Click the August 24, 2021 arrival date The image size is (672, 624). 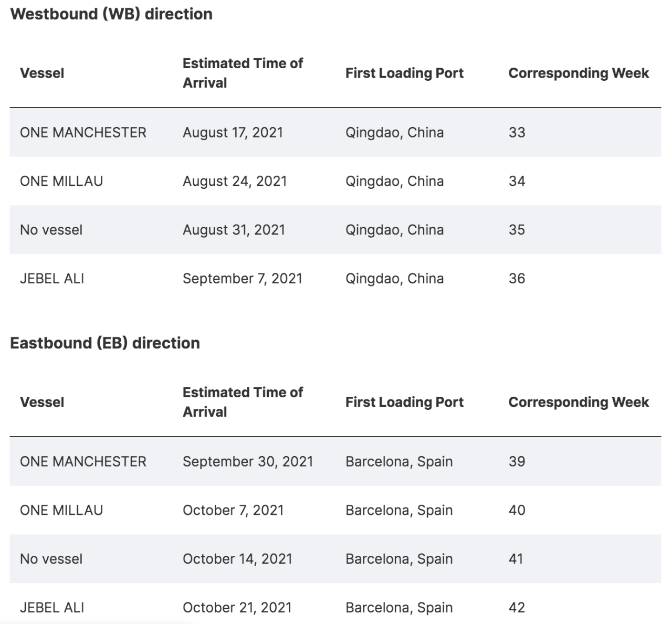coord(235,181)
